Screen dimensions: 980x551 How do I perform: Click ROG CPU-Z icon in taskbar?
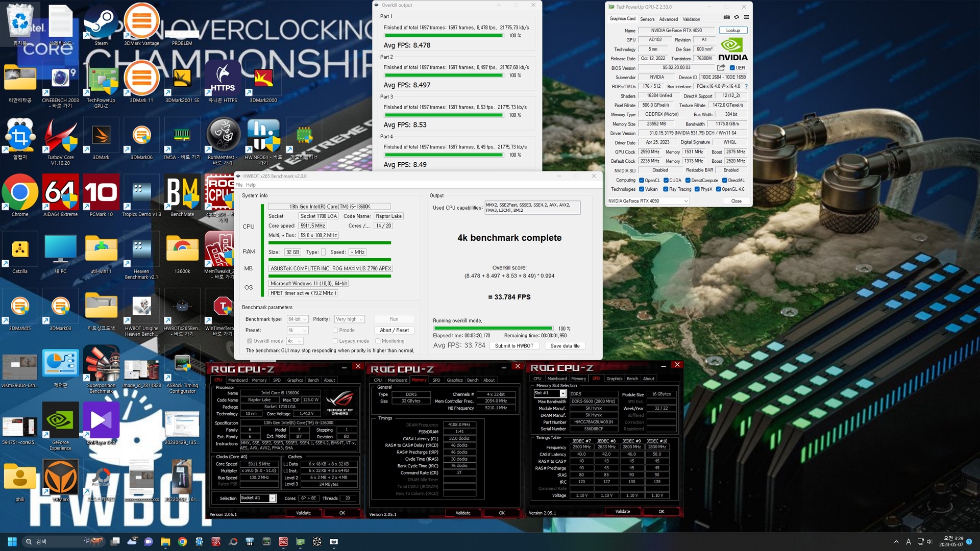tap(283, 541)
